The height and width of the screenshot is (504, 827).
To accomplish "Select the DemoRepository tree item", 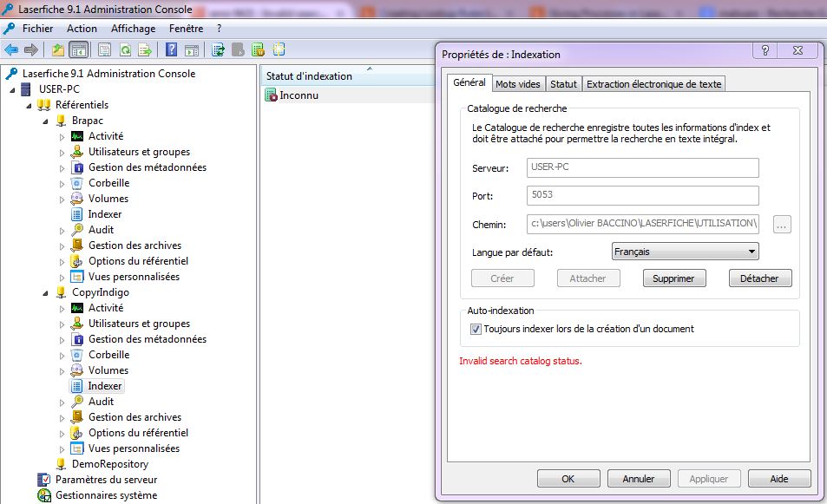I will point(109,464).
